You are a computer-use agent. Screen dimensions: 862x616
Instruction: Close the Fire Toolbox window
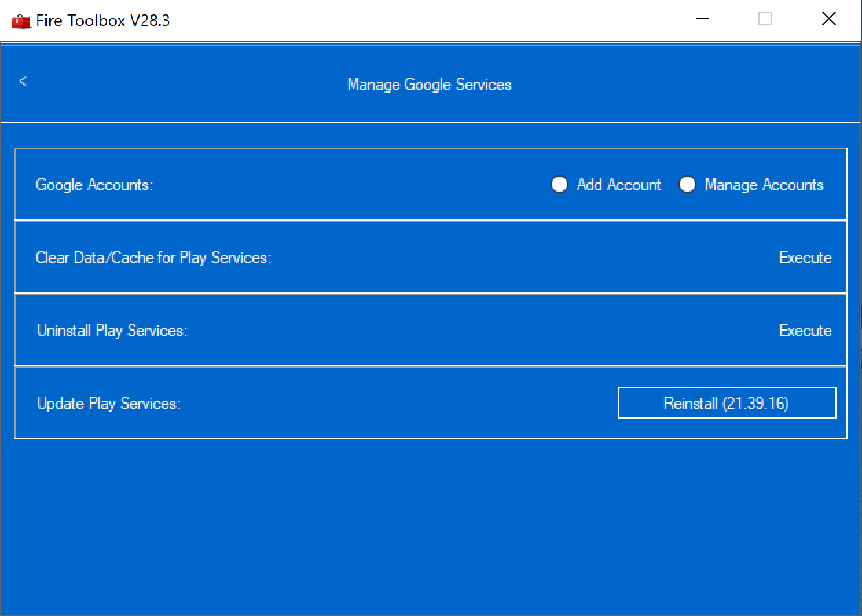pyautogui.click(x=829, y=19)
